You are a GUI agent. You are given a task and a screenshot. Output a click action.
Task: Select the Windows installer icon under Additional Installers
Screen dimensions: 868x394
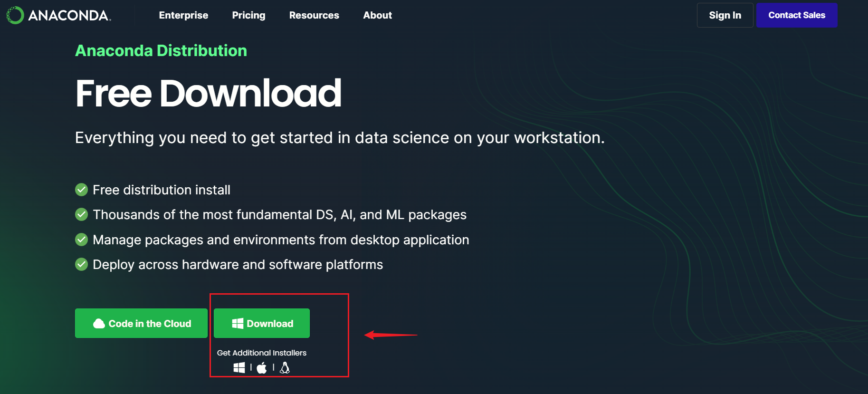(x=239, y=367)
